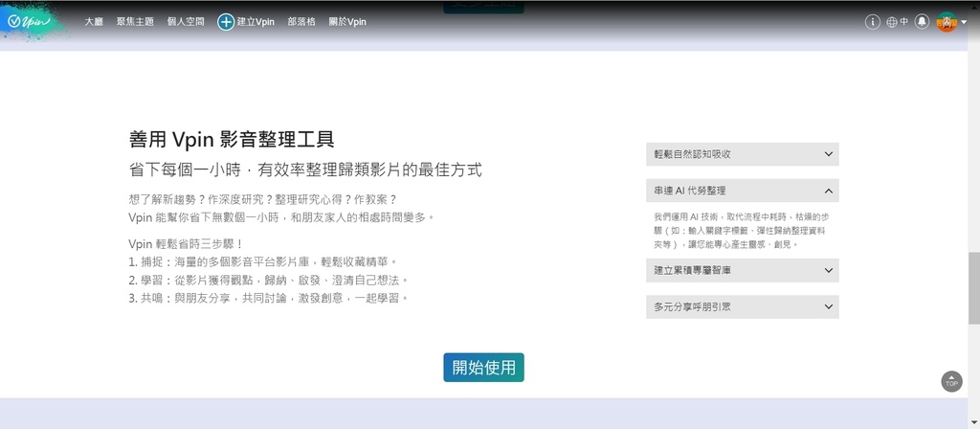The width and height of the screenshot is (980, 429).
Task: Click the 開始使用 button
Action: (483, 367)
